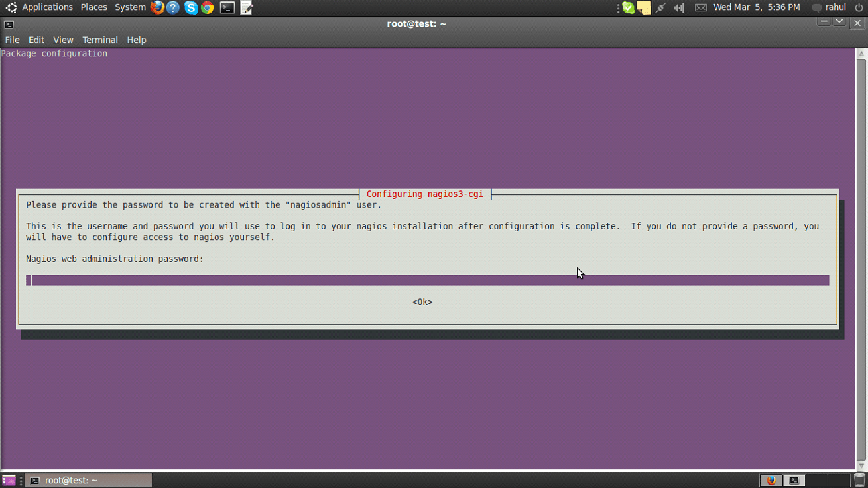Click the 'Nagios web administration password:' label

tap(115, 259)
